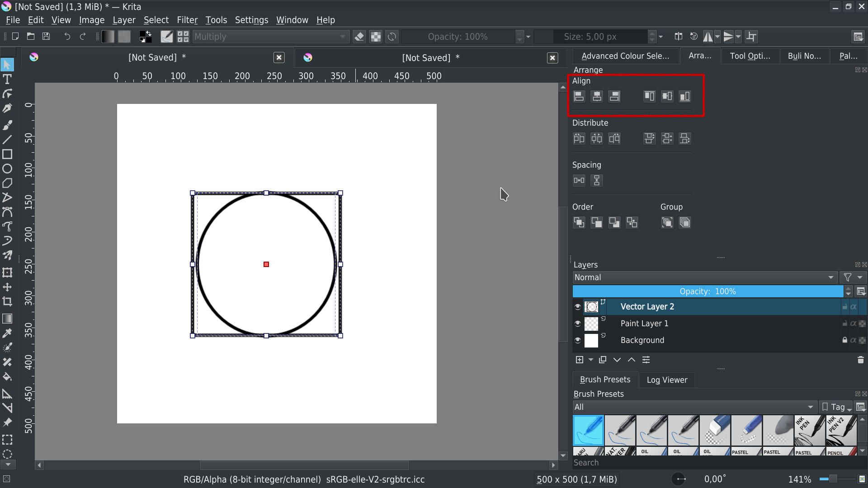
Task: Switch to the Log Viewer tab
Action: point(667,380)
